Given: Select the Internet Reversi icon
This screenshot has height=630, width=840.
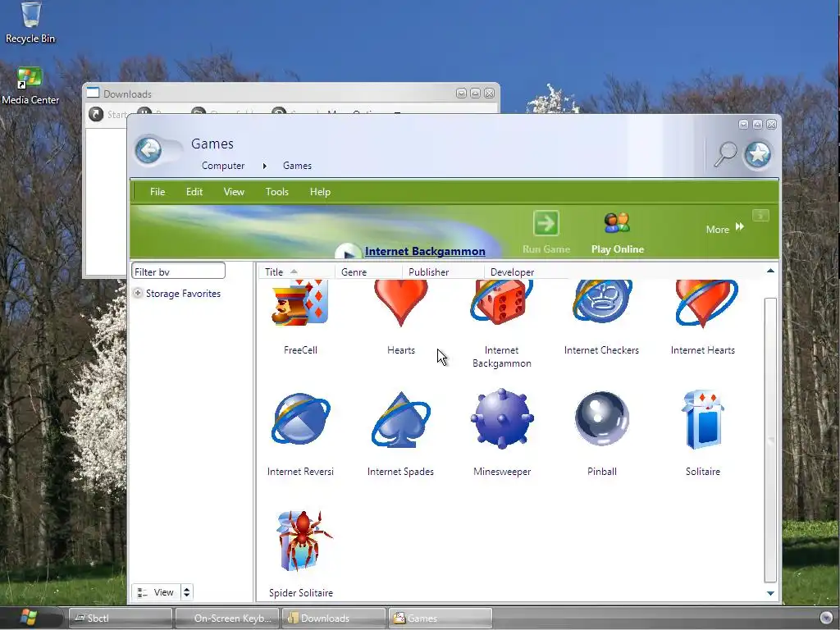Looking at the screenshot, I should click(x=300, y=419).
